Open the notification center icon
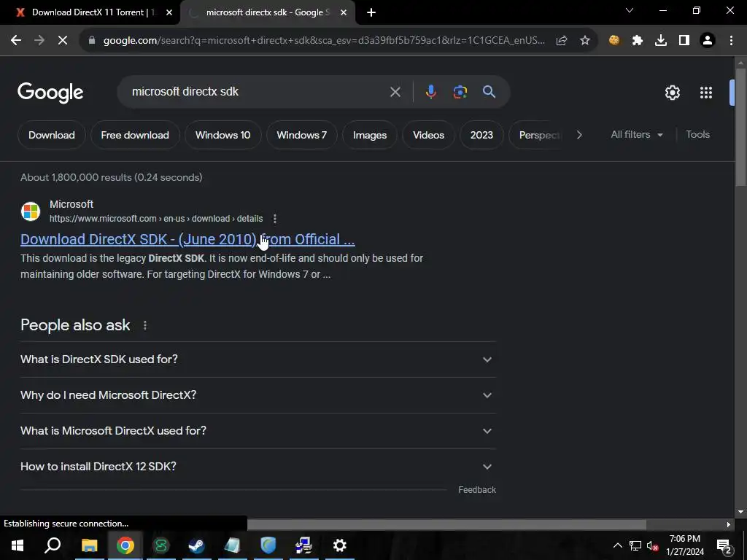The height and width of the screenshot is (560, 747). coord(724,545)
